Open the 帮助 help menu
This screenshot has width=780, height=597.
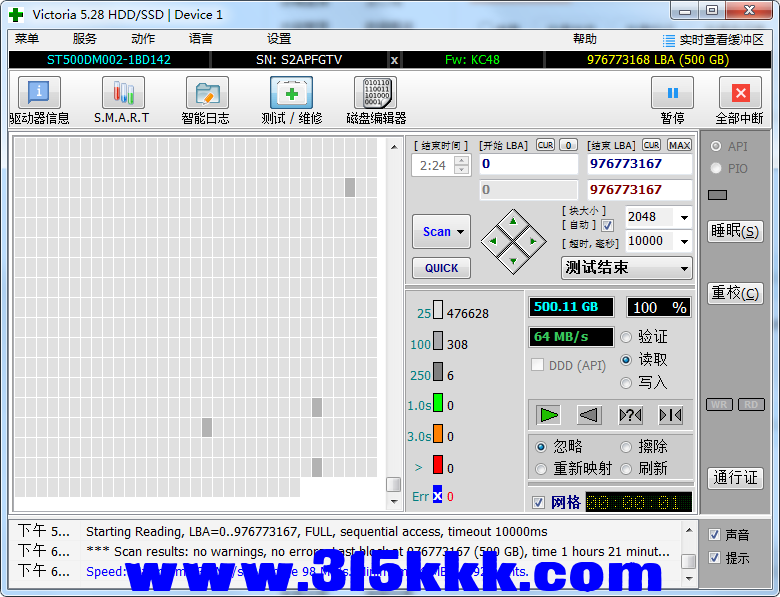(x=585, y=39)
